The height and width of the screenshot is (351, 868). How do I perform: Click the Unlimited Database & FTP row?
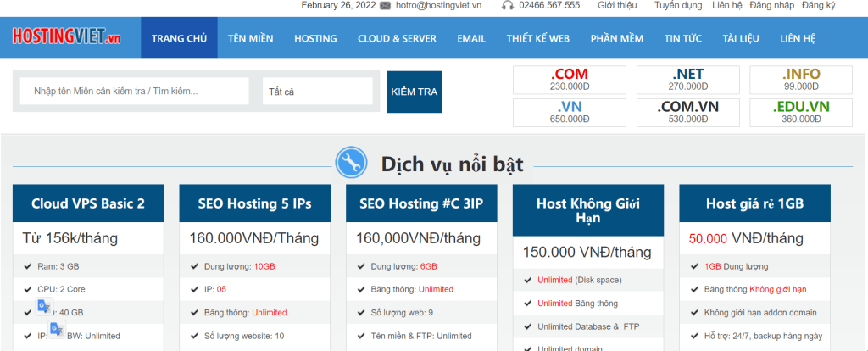588,326
